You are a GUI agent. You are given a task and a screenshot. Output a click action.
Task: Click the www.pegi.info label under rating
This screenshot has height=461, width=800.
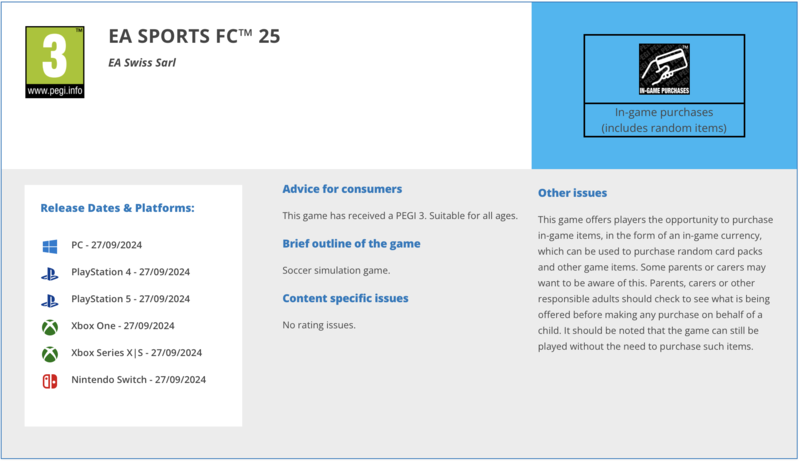click(55, 91)
